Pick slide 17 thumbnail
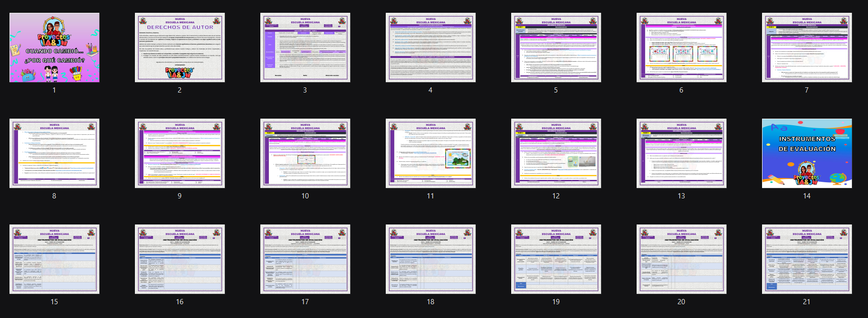 (x=305, y=259)
